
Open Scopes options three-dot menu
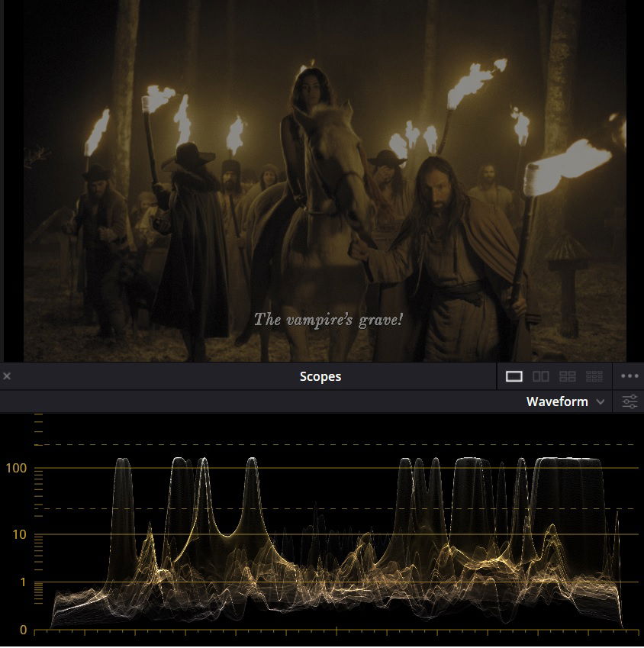tap(630, 376)
